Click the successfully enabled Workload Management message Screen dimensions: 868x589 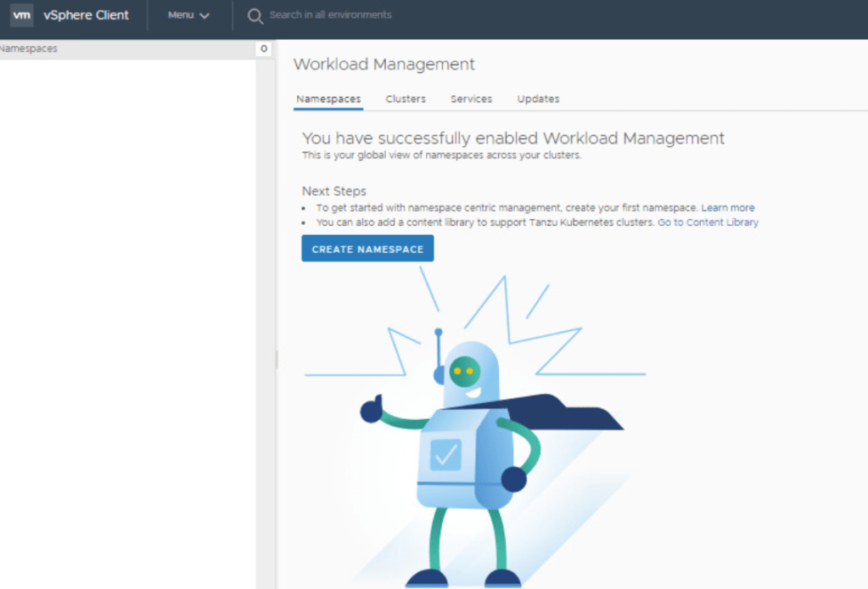coord(512,138)
